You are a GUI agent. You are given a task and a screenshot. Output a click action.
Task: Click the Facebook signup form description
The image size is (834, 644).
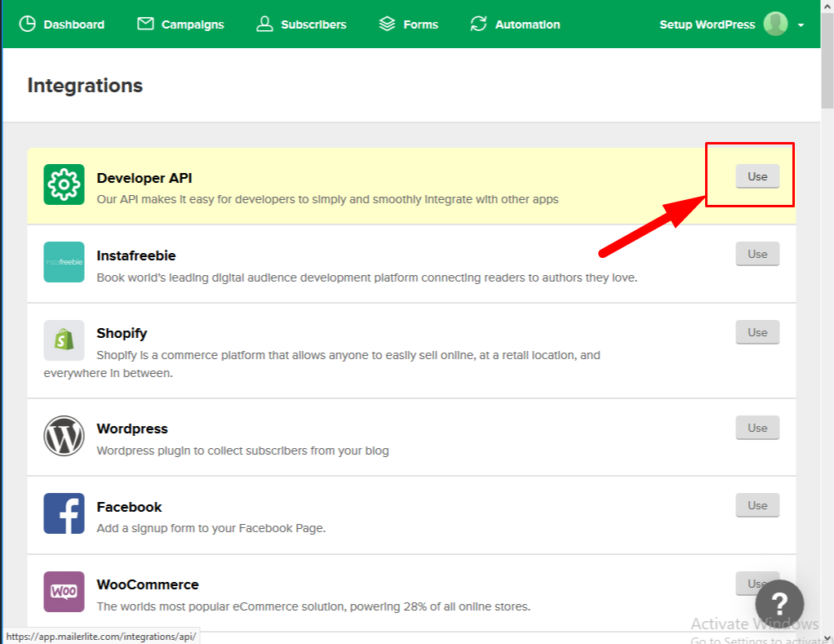pyautogui.click(x=211, y=529)
